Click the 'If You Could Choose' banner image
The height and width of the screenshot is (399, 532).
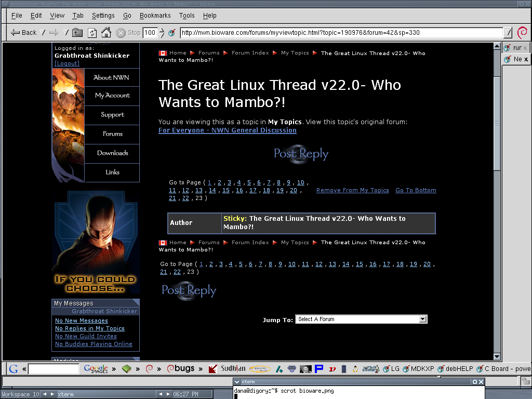point(96,242)
